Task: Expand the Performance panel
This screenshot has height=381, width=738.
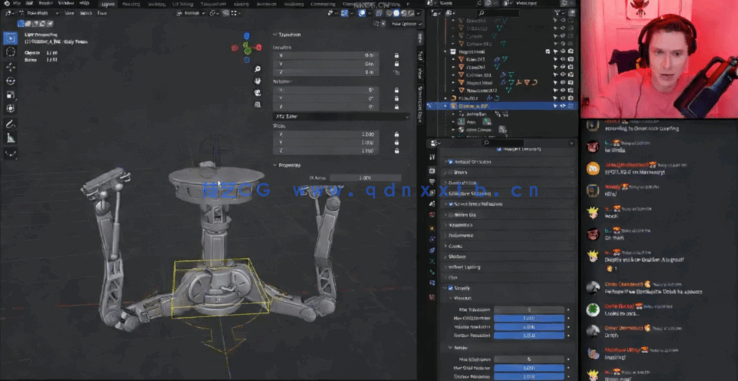Action: tap(508, 235)
